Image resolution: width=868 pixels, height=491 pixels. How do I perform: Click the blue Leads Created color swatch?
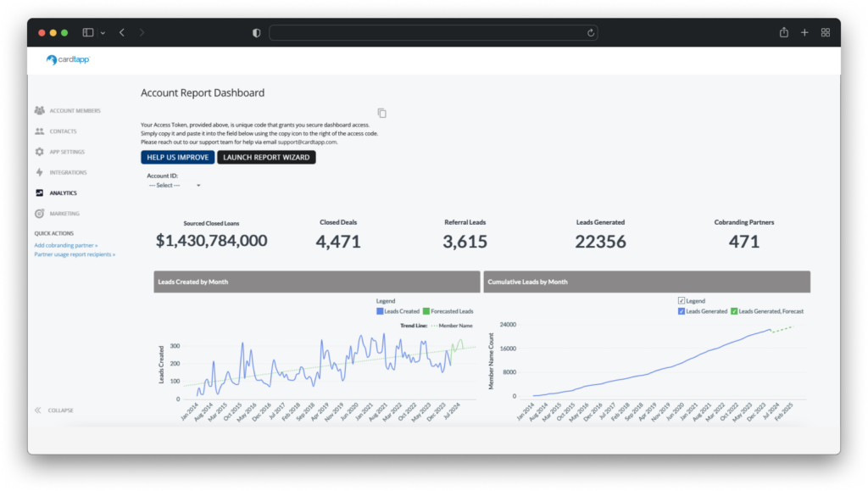click(x=379, y=310)
